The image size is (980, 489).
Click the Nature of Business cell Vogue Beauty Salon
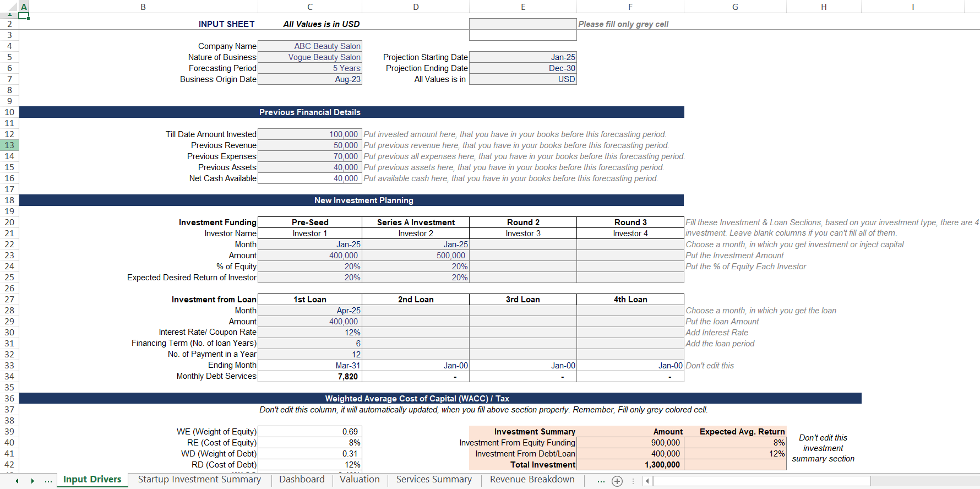[x=310, y=57]
